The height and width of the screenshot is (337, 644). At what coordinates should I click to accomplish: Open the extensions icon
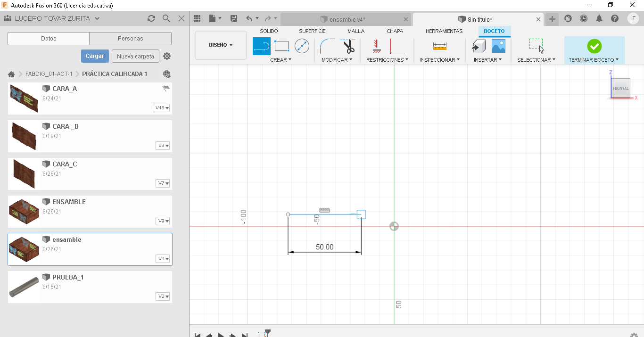pyautogui.click(x=568, y=18)
